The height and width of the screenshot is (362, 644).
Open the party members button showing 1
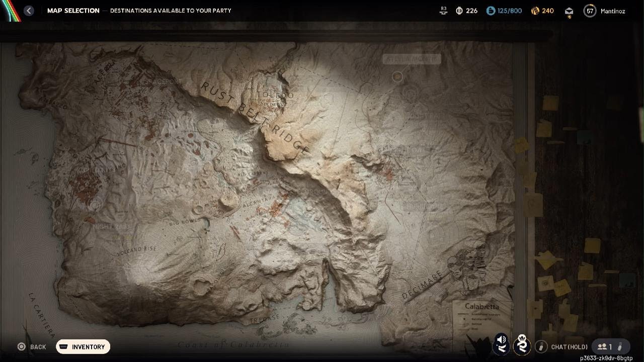click(610, 346)
